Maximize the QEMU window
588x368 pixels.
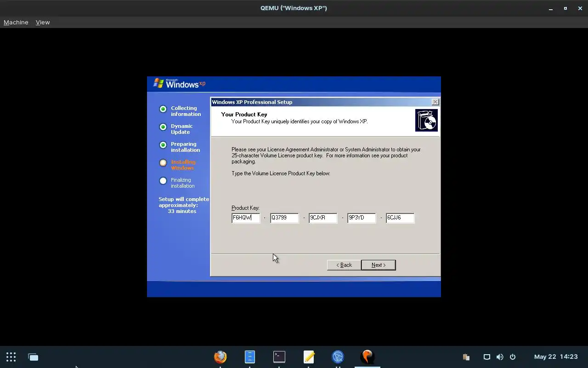(x=565, y=8)
